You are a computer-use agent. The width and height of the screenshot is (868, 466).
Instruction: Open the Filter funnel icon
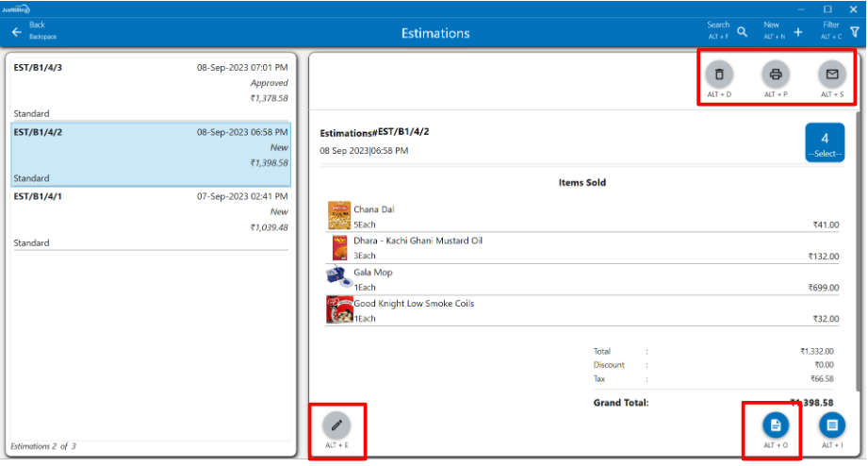(x=854, y=32)
